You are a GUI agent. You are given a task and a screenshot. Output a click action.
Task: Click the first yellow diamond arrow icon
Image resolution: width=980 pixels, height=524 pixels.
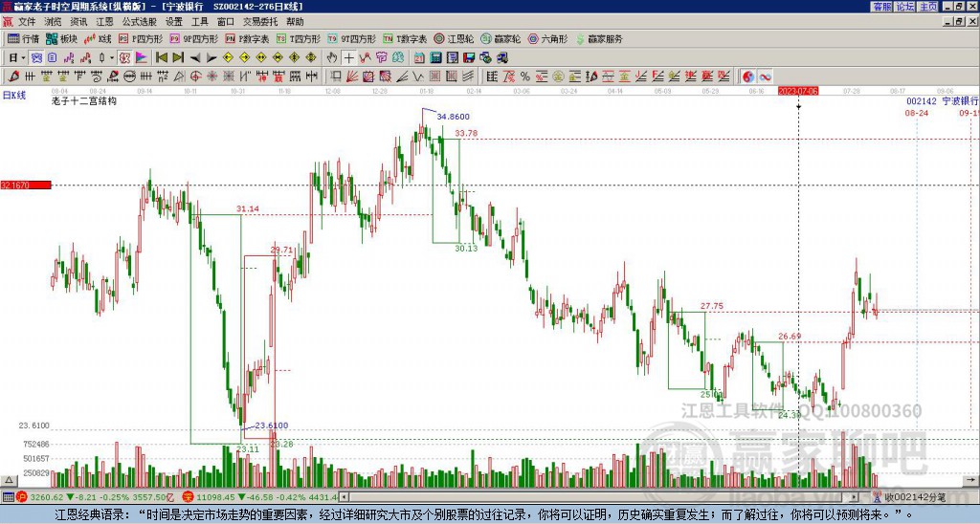point(228,57)
